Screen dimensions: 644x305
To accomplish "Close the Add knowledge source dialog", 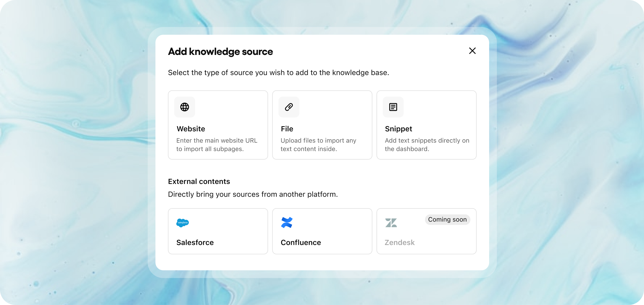I will coord(472,51).
